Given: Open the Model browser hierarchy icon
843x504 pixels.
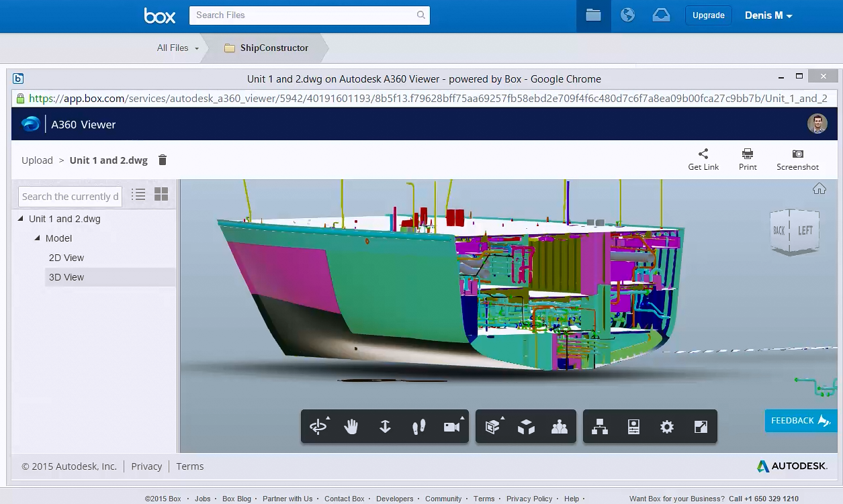Looking at the screenshot, I should point(600,427).
